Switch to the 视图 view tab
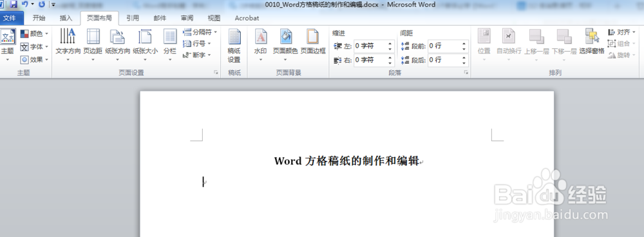The width and height of the screenshot is (644, 237). 214,19
